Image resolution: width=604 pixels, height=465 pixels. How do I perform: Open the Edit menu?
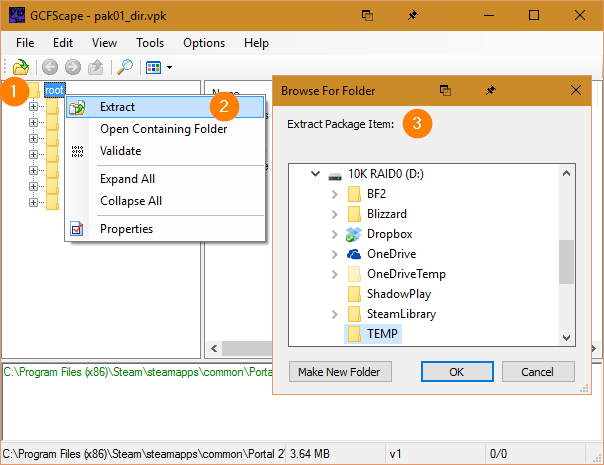tap(63, 43)
